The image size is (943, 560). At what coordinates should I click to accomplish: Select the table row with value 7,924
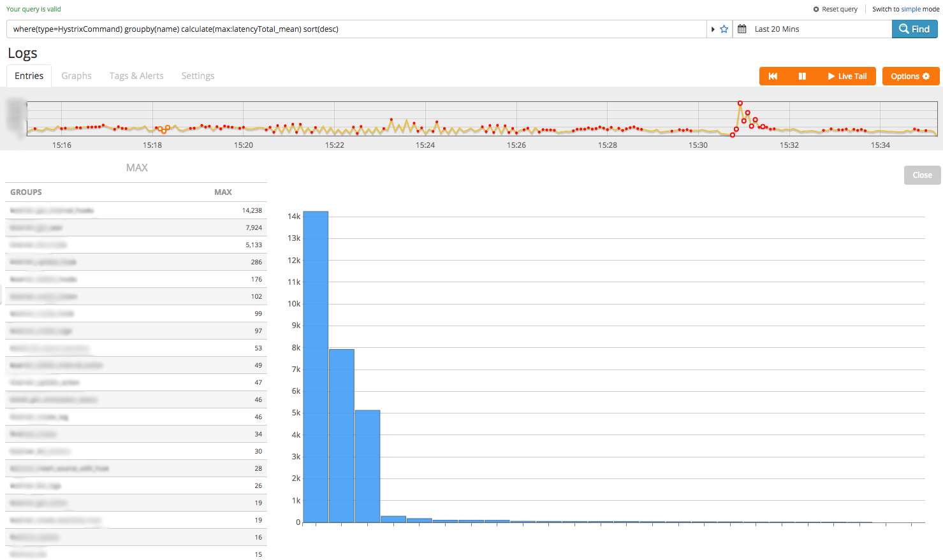136,227
